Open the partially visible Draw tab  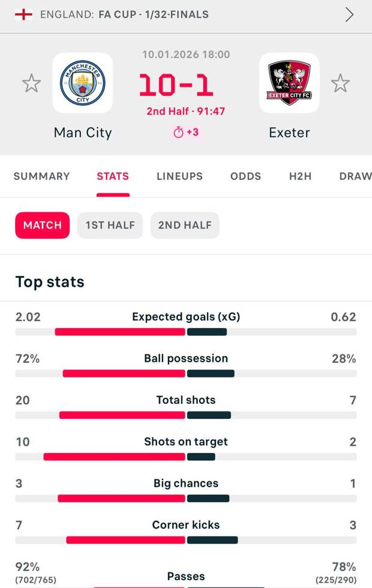tap(355, 176)
